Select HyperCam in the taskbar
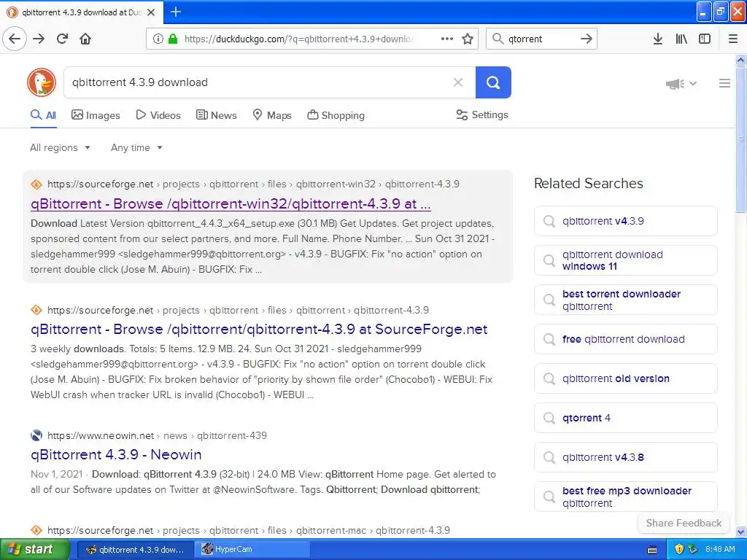This screenshot has width=747, height=560. [252, 549]
